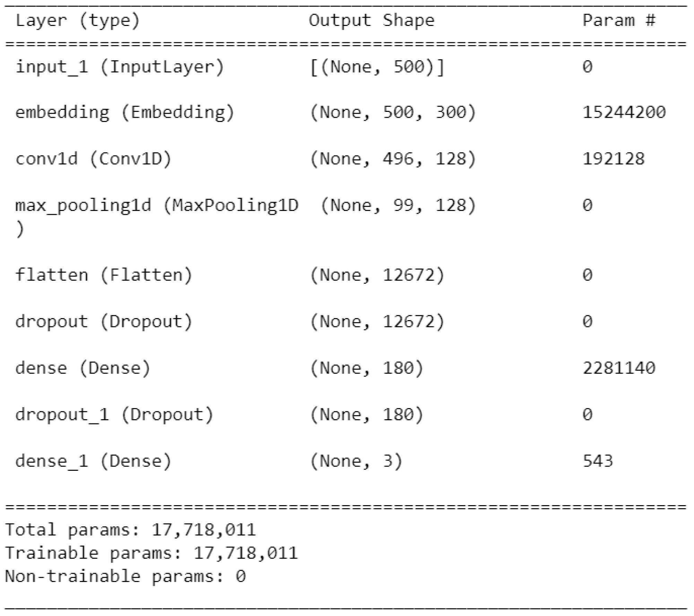Click the flatten (Flatten) layer name
Image resolution: width=694 pixels, height=616 pixels.
click(x=104, y=275)
